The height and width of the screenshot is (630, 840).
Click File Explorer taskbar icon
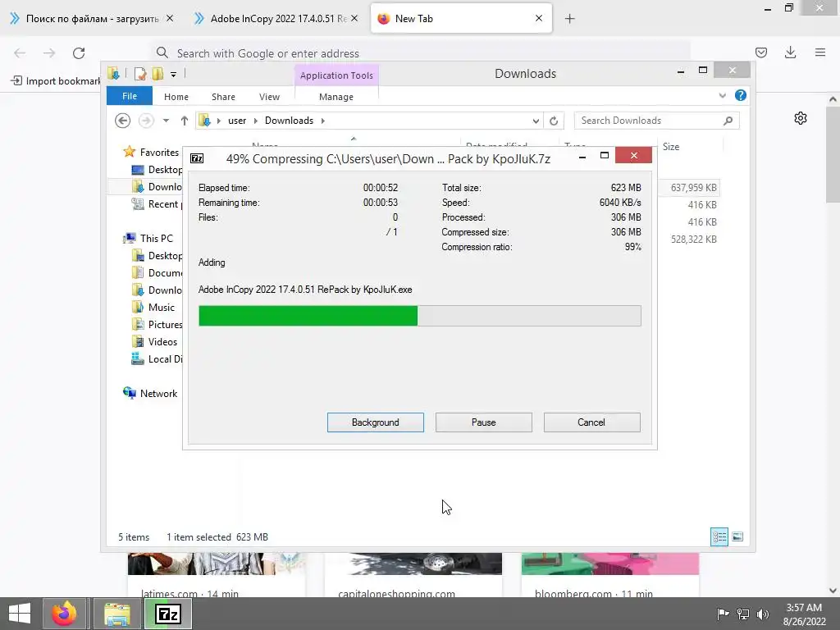pos(116,614)
